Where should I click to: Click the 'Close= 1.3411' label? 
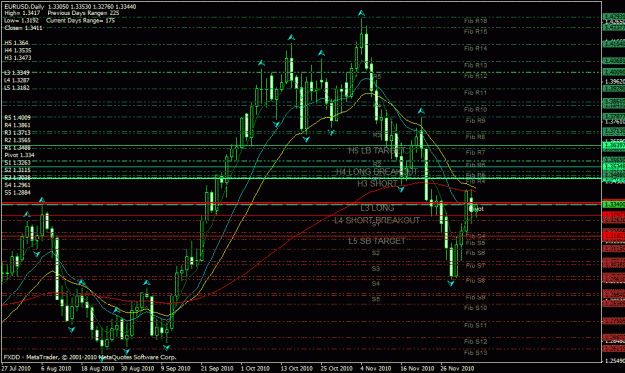click(23, 28)
